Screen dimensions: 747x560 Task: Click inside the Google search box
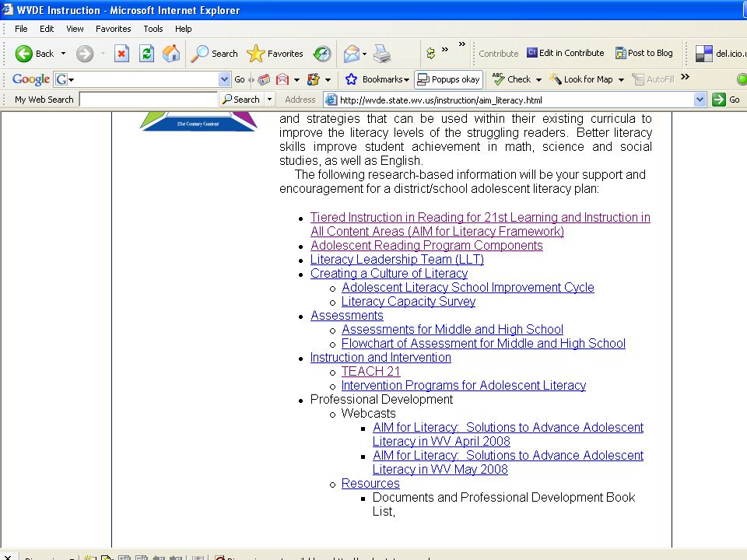click(142, 79)
